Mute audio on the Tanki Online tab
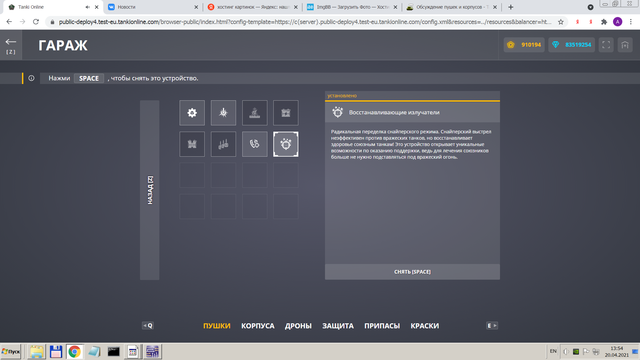Image resolution: width=640 pixels, height=360 pixels. [x=87, y=7]
